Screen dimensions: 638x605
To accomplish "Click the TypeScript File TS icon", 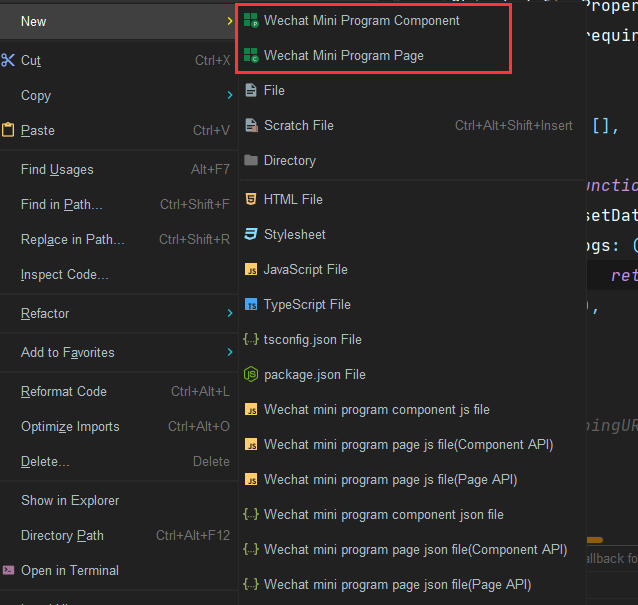I will (251, 304).
